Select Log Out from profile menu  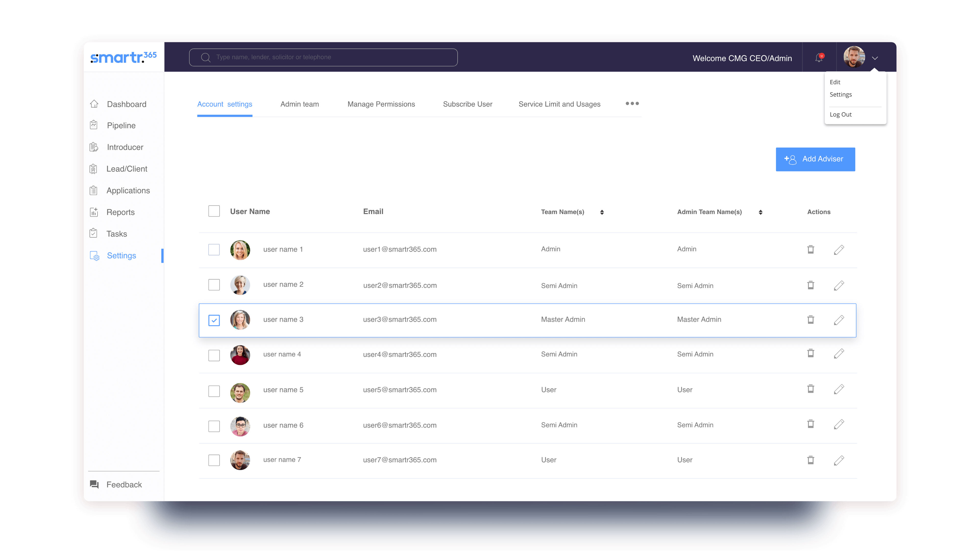click(x=841, y=115)
